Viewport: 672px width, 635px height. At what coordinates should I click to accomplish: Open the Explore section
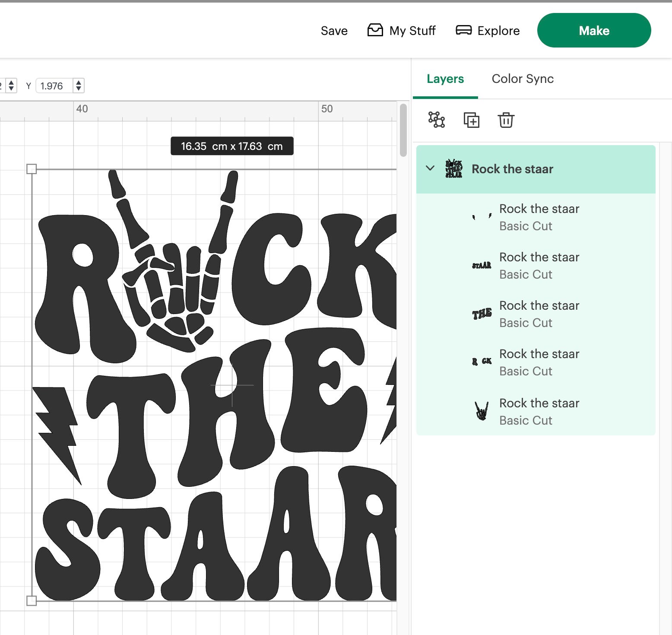487,30
